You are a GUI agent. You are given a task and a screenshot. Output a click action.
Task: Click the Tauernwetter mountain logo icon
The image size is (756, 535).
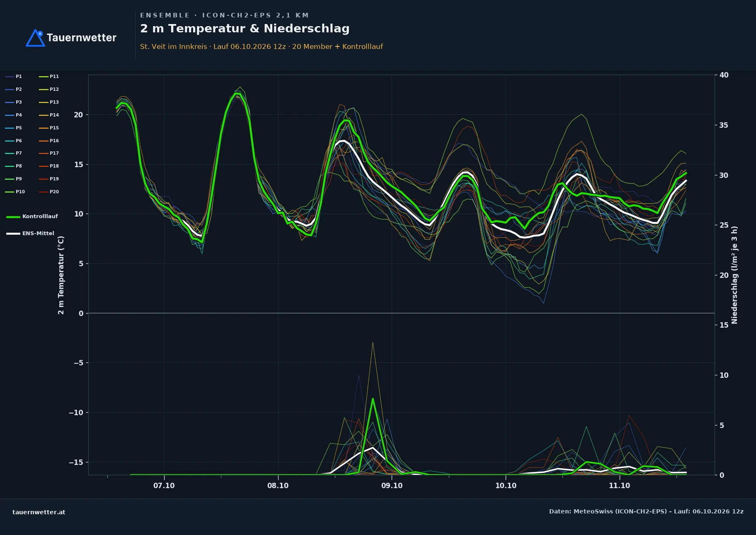tap(36, 38)
